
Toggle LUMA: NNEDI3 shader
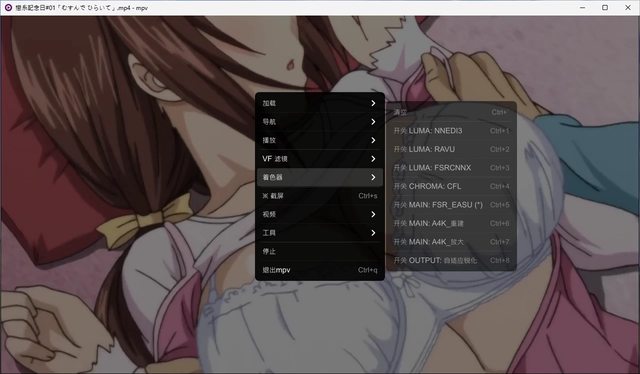451,131
